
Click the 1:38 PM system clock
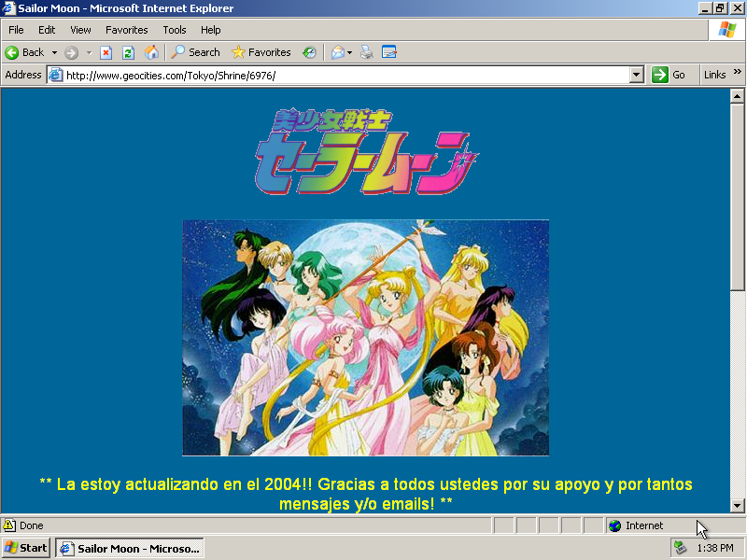714,548
